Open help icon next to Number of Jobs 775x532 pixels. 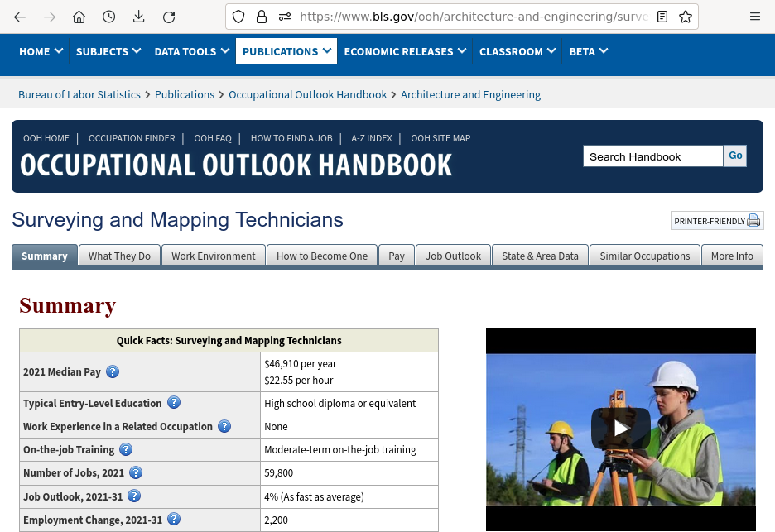pos(136,472)
